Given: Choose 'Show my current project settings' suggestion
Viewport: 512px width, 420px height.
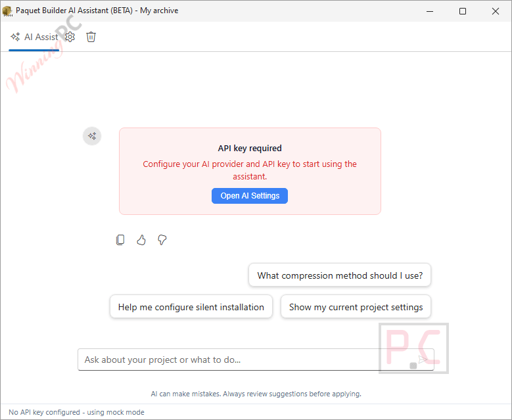Looking at the screenshot, I should pos(356,307).
